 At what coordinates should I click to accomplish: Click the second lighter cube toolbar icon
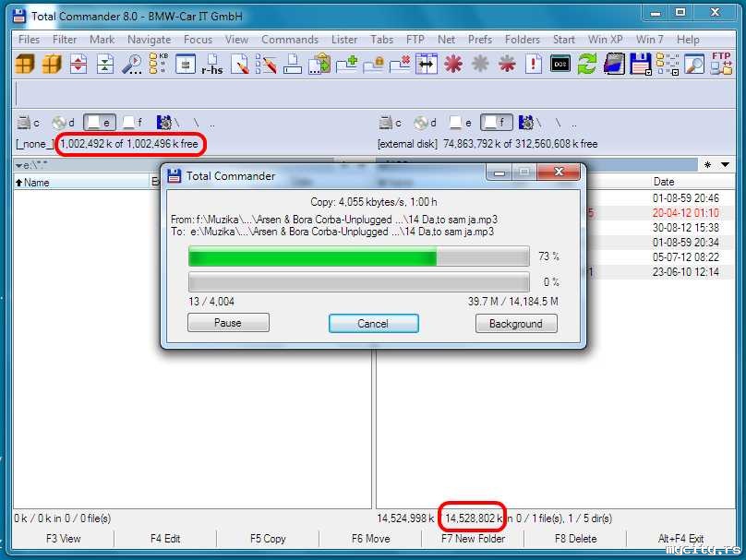point(52,64)
